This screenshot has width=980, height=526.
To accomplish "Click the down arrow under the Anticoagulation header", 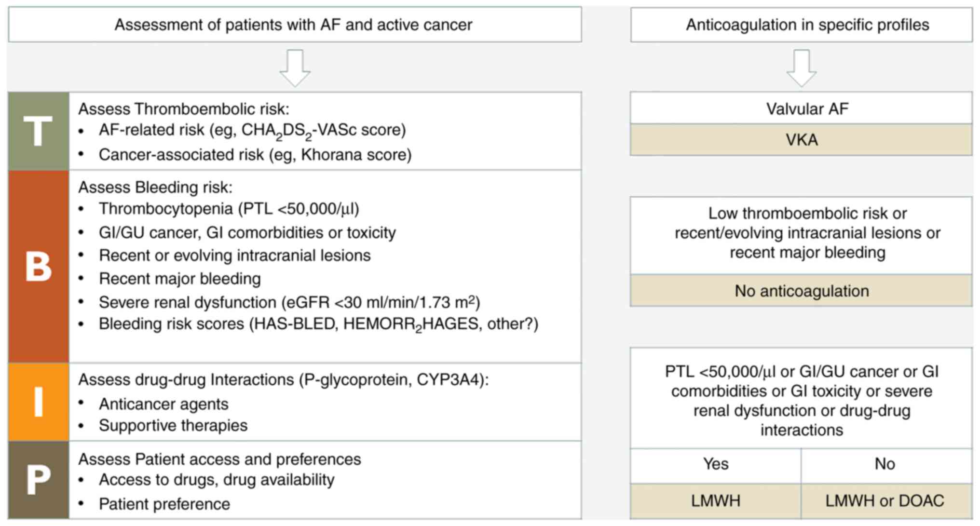I will coord(801,67).
